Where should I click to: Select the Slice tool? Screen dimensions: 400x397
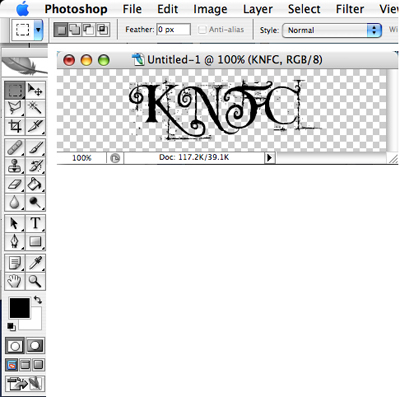coord(35,126)
